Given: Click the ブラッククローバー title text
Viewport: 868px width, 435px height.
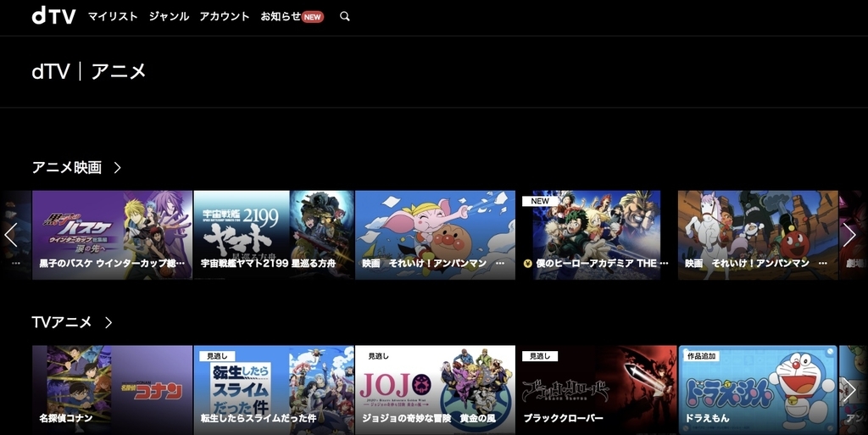Looking at the screenshot, I should tap(564, 418).
